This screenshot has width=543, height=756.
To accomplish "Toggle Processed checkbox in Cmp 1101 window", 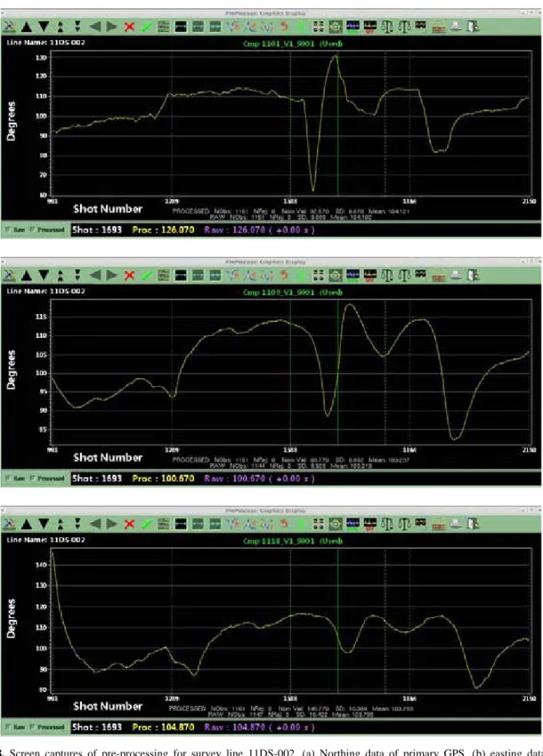I will pyautogui.click(x=32, y=230).
